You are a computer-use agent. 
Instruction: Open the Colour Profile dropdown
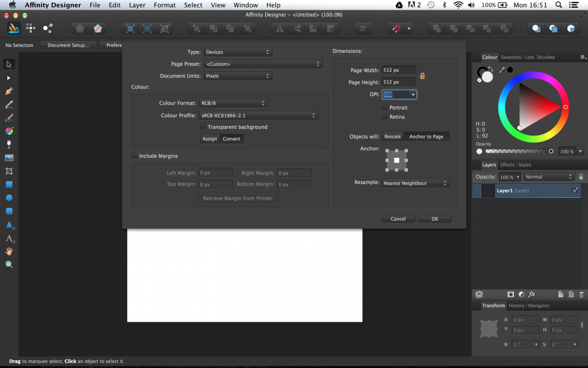pyautogui.click(x=259, y=116)
